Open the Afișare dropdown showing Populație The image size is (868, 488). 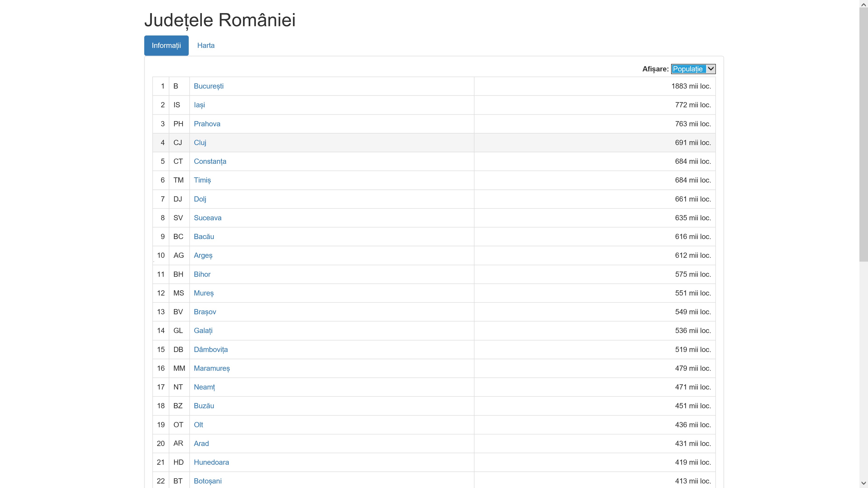tap(693, 69)
